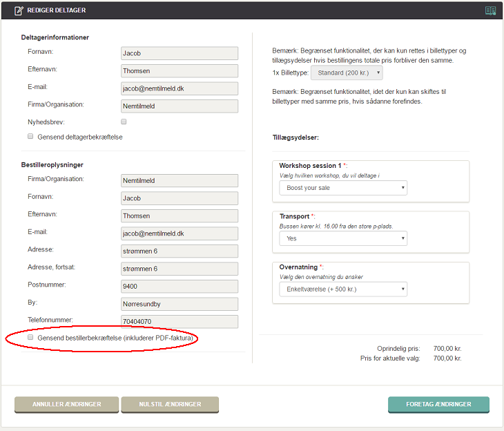This screenshot has width=504, height=431.
Task: Focus the participant Firma/Organisation field
Action: click(179, 106)
